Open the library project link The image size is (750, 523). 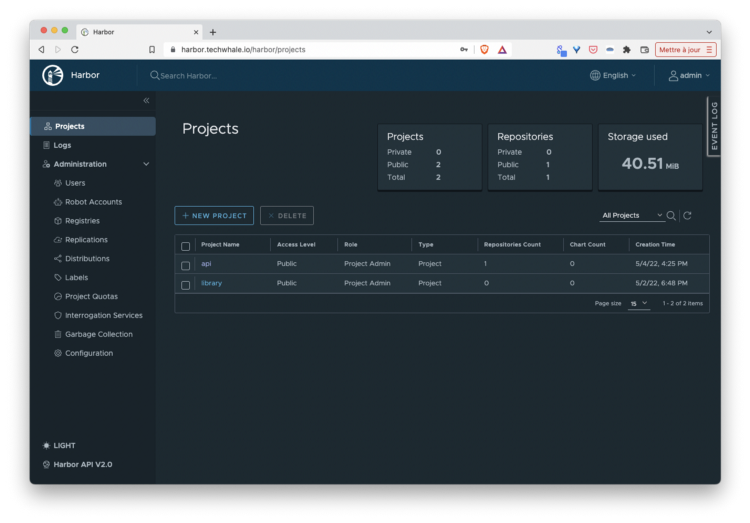click(x=211, y=283)
